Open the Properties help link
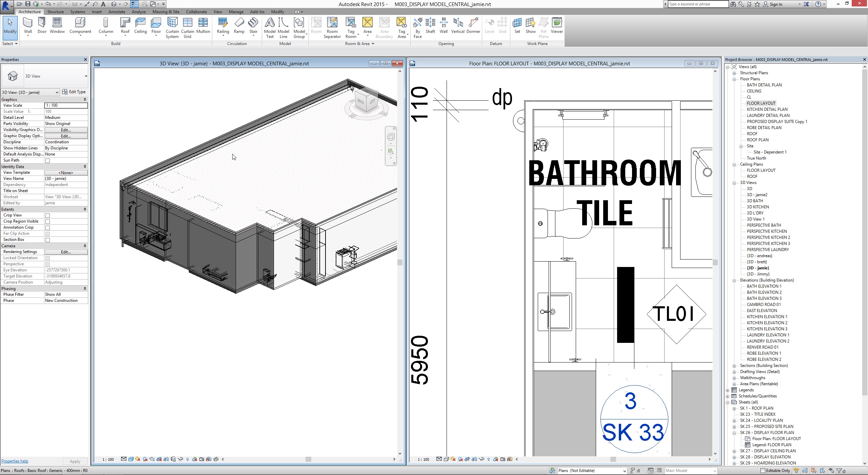The image size is (868, 475). (15, 461)
